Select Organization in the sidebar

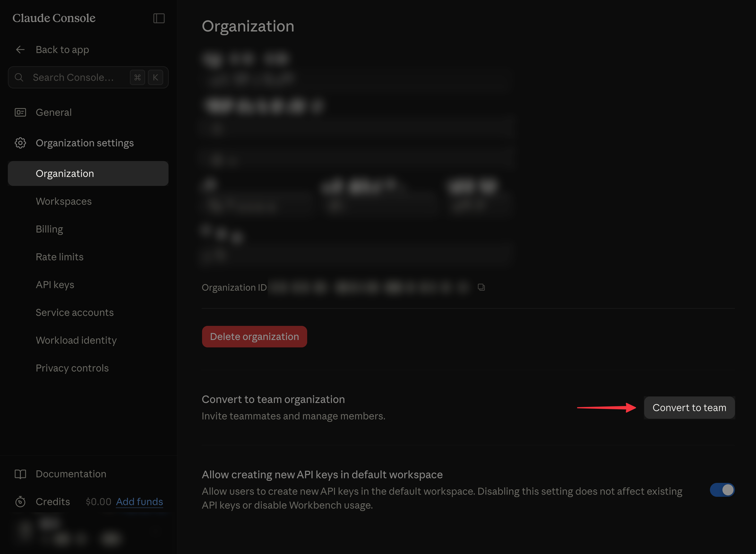coord(88,173)
